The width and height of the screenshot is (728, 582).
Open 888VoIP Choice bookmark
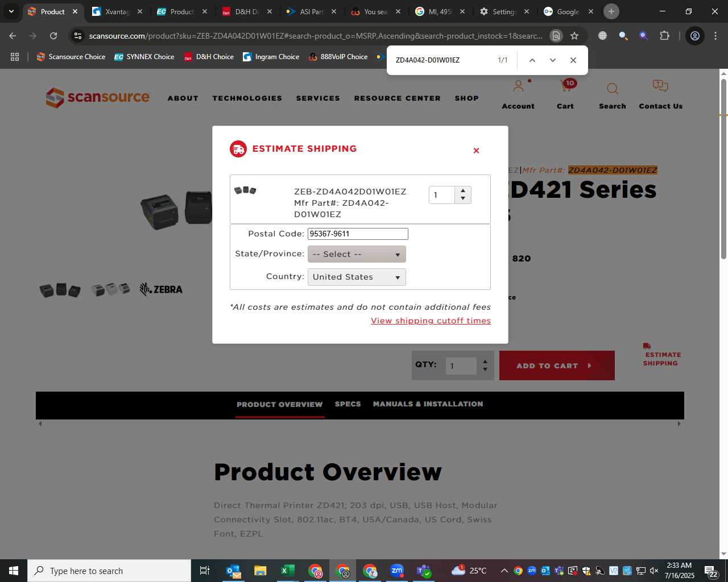[338, 57]
